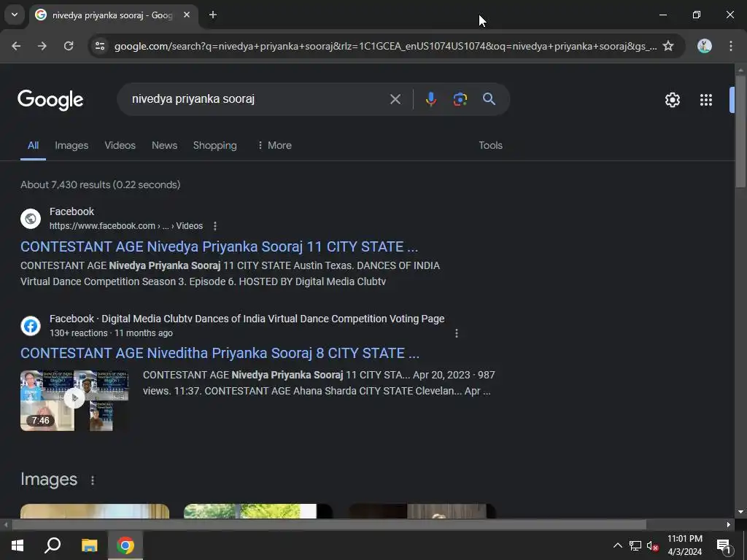Open the search Tools options
The height and width of the screenshot is (560, 747).
point(490,145)
